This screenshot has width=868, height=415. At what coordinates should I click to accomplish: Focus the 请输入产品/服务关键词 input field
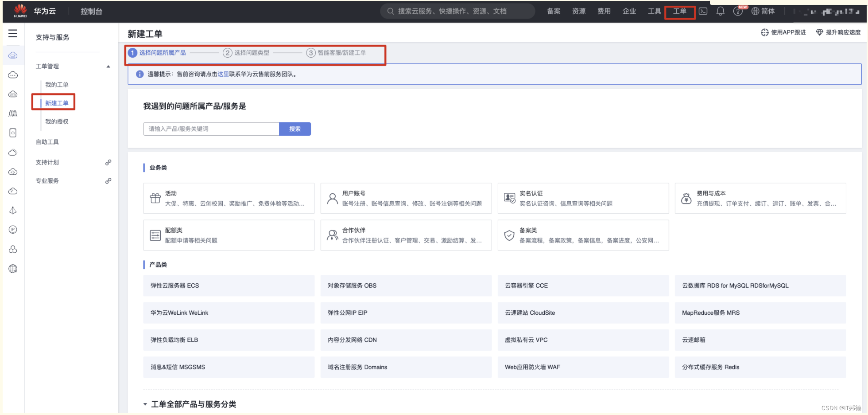[x=211, y=129]
